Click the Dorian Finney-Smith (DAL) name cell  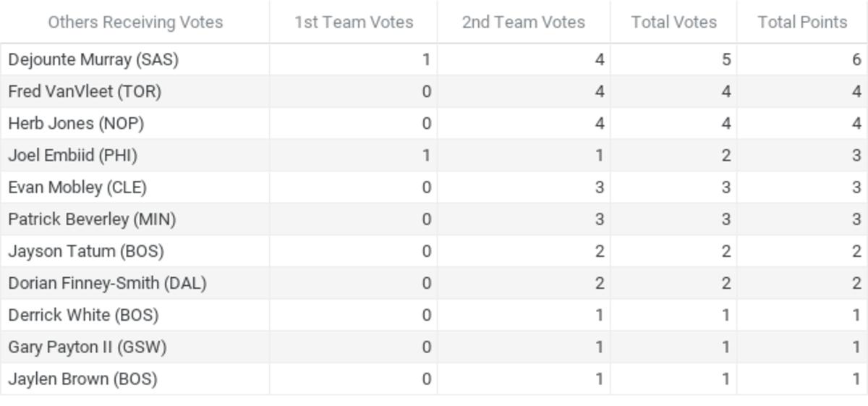(x=107, y=283)
